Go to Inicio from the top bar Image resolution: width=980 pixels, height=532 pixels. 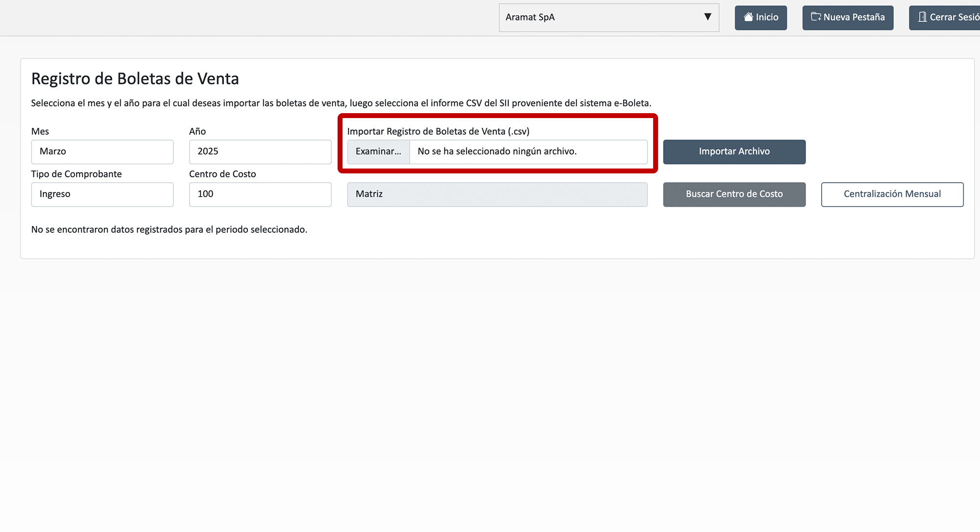coord(767,18)
